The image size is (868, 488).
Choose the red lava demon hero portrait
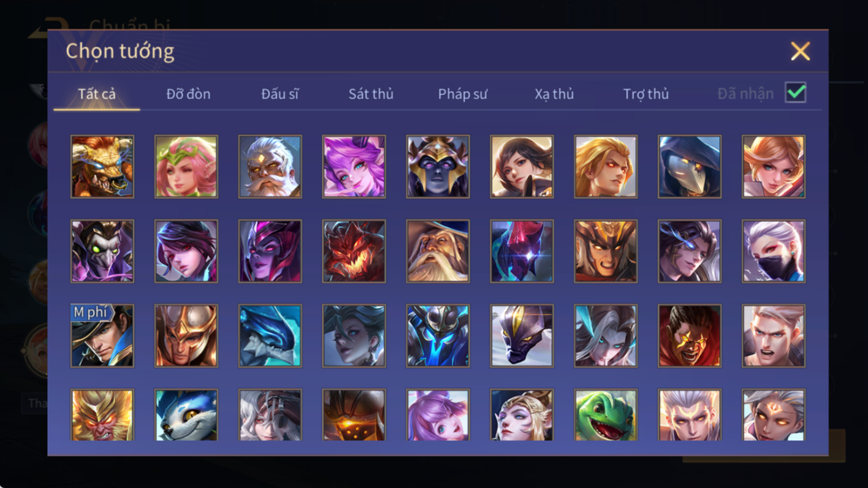pos(354,251)
